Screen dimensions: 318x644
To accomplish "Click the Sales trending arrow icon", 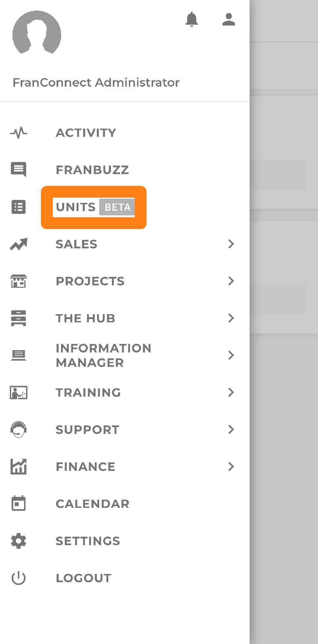I will (19, 244).
